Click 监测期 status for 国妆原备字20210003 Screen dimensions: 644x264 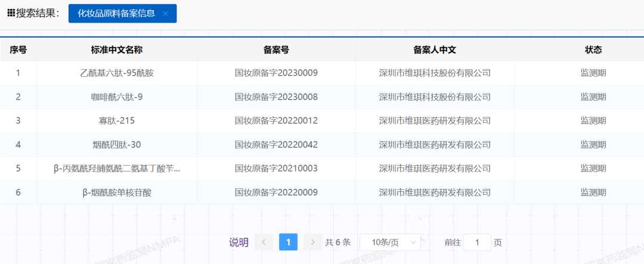(593, 168)
